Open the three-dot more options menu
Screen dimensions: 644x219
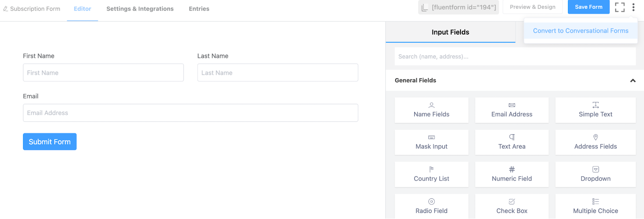pos(633,7)
